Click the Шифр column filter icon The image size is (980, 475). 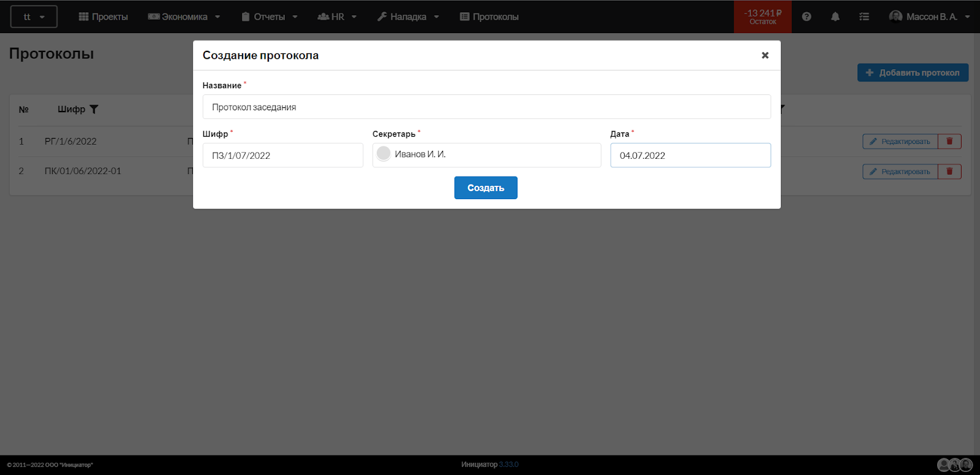tap(94, 109)
